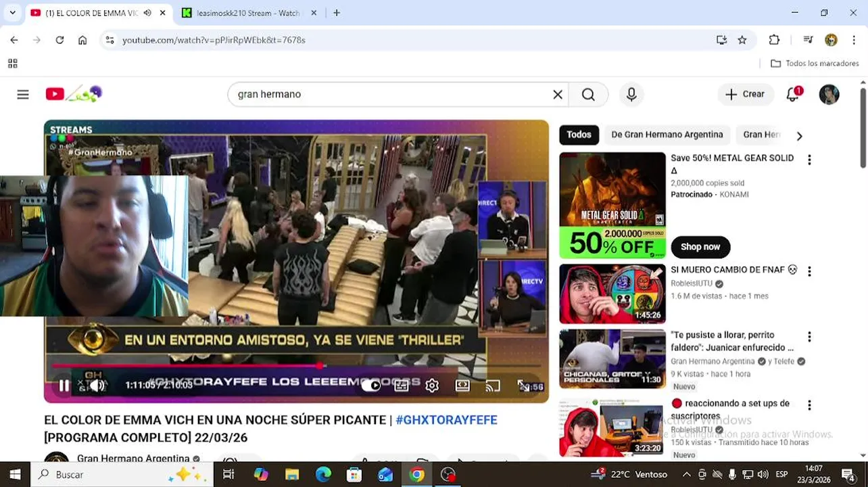Cast the video to a TV
This screenshot has width=868, height=487.
tap(493, 386)
